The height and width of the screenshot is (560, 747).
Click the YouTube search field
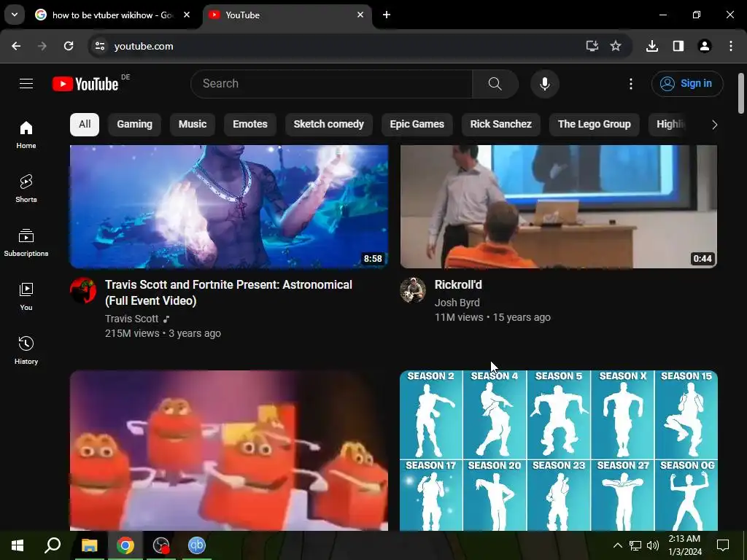click(332, 84)
